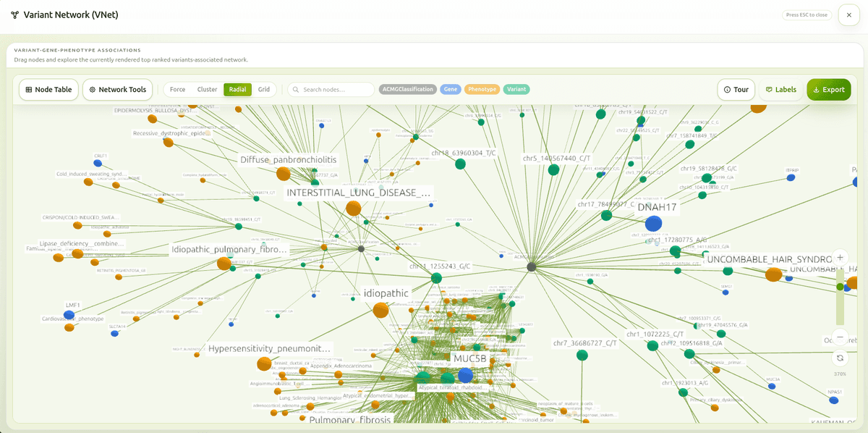Screen dimensions: 868x433
Task: Toggle the Phenotype filter pill
Action: [482, 89]
